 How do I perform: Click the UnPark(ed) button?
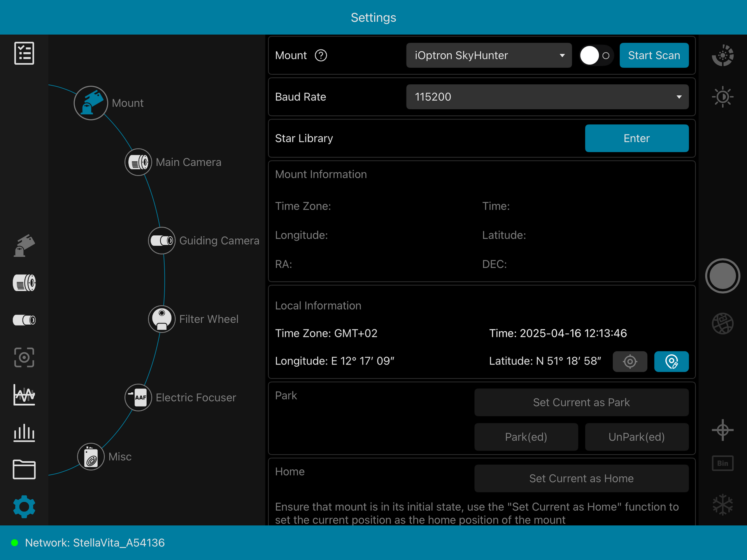tap(637, 437)
